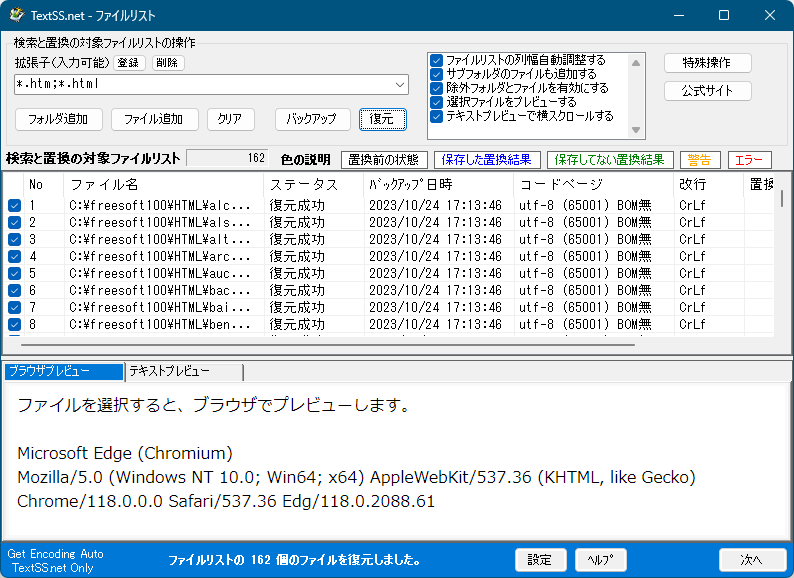This screenshot has height=578, width=794.
Task: Click the 削除 button
Action: click(x=168, y=63)
